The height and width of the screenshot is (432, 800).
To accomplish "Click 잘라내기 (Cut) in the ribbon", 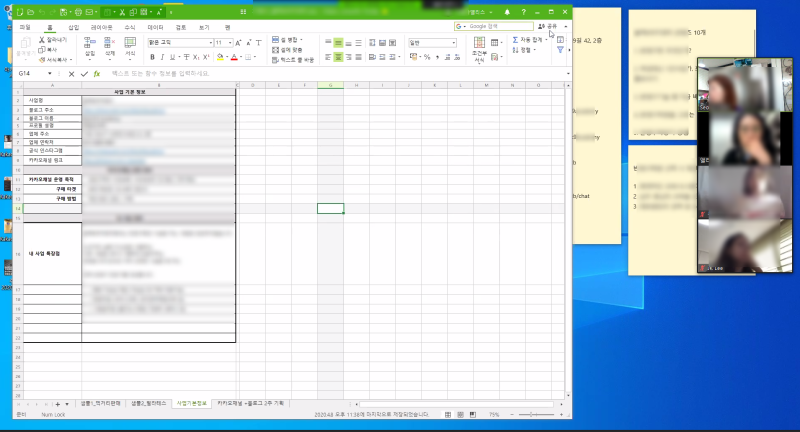I will coord(53,40).
